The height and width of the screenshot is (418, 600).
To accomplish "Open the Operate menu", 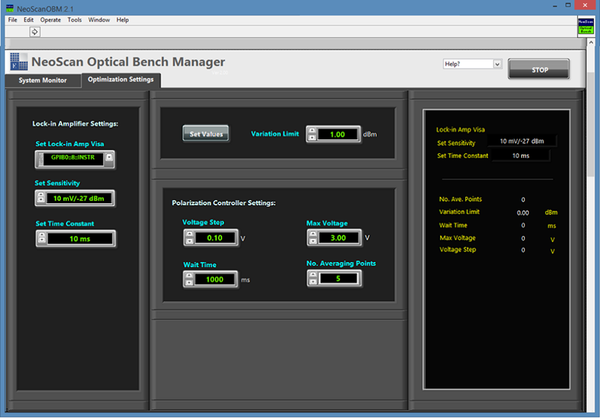I will (50, 19).
